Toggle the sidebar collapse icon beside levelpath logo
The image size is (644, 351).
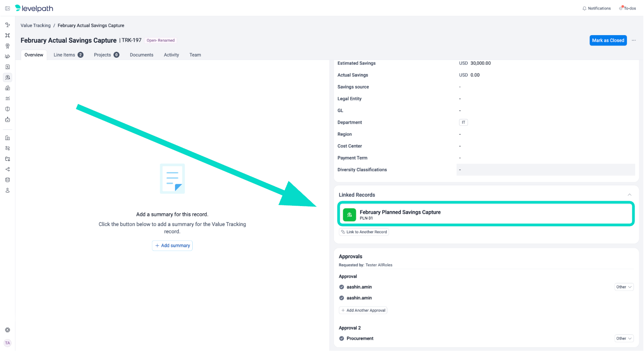(x=8, y=8)
